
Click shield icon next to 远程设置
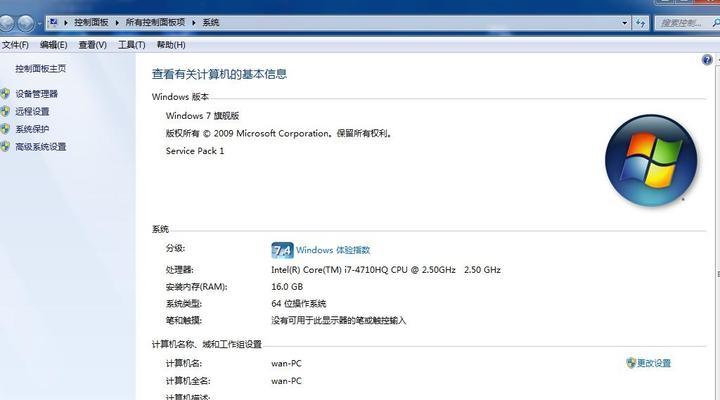(5, 112)
